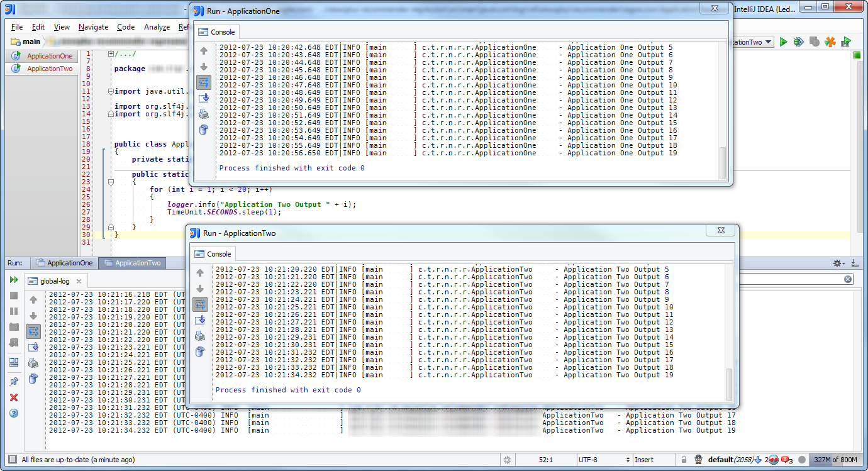Toggle soft wraps in ApplicationOne console window
Viewport: 868px width, 471px height.
[204, 82]
